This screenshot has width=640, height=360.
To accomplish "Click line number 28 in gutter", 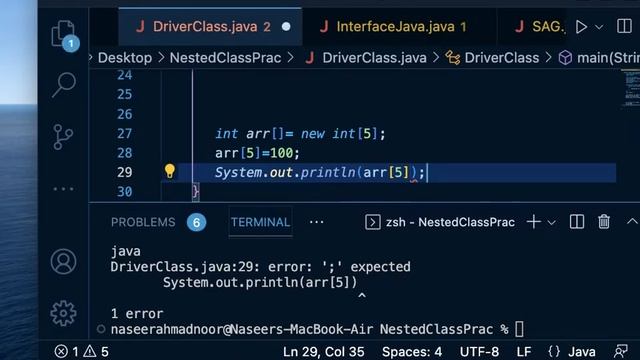I will click(x=124, y=153).
